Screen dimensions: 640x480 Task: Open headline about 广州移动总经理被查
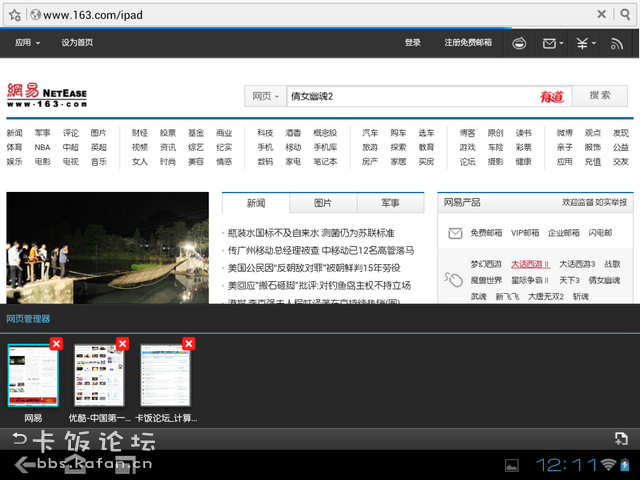(x=321, y=251)
